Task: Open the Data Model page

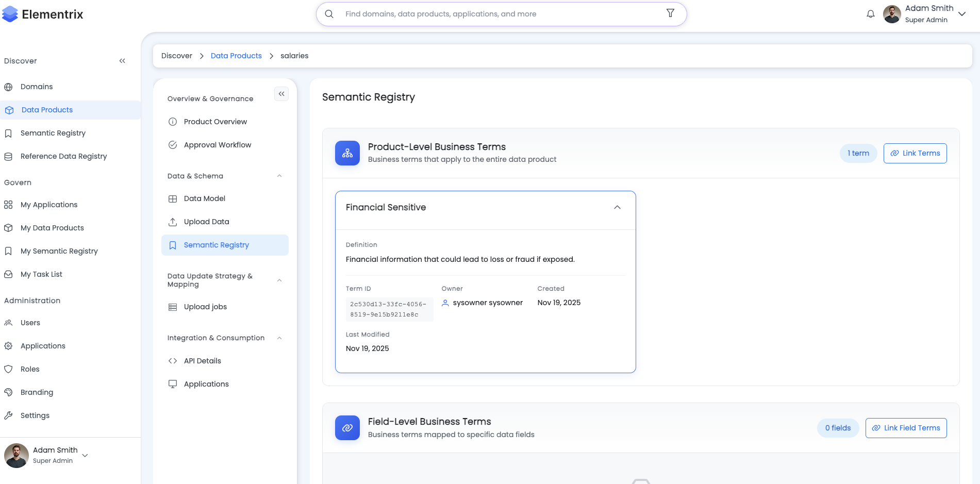Action: click(205, 198)
